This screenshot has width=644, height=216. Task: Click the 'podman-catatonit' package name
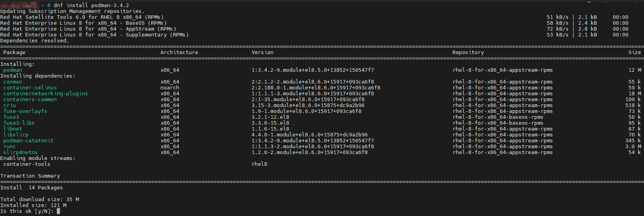coord(29,141)
